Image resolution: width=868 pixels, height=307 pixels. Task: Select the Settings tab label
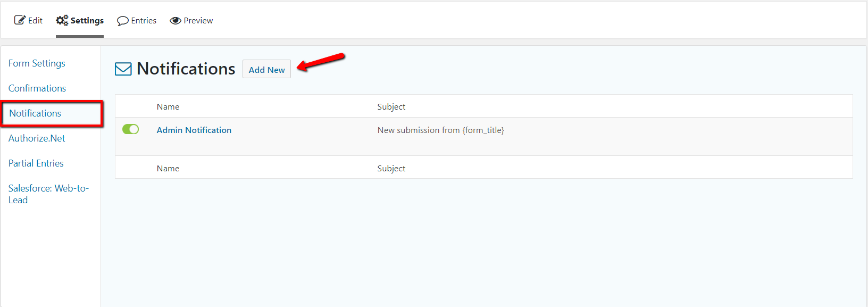pos(87,21)
